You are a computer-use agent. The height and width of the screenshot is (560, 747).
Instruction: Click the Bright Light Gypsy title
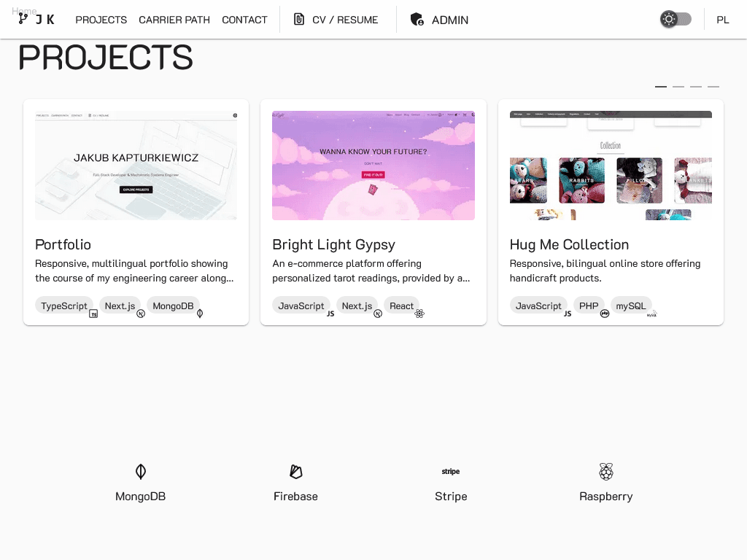[333, 245]
